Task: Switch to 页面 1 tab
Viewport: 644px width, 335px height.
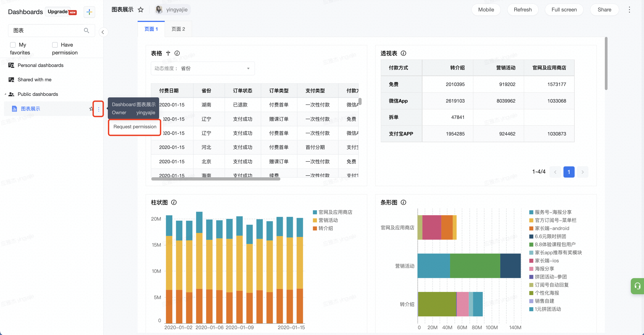Action: pos(151,29)
